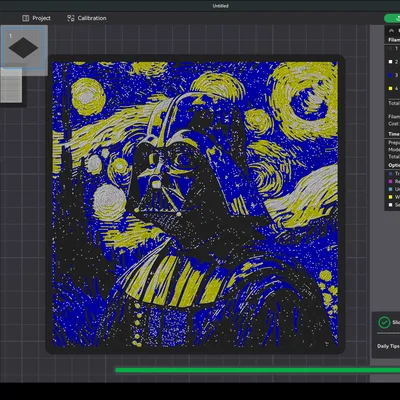Click the green button at top right
400x400 pixels.
coord(392,18)
